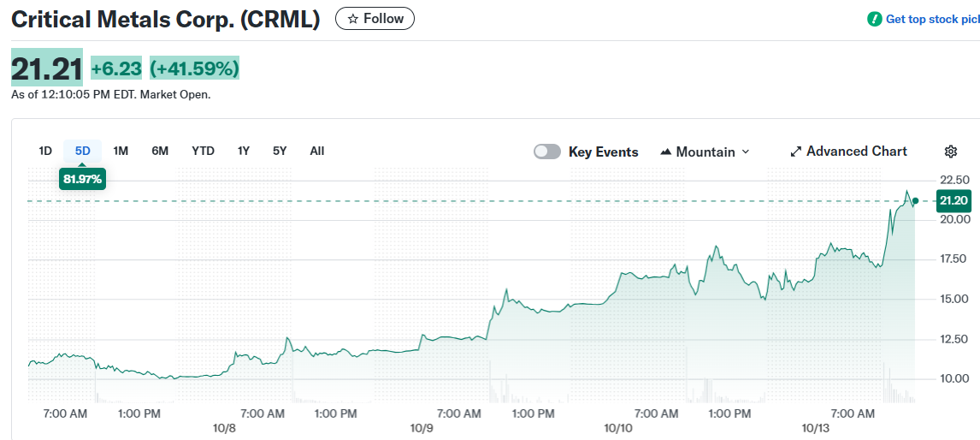Click the Mountain chart type icon
This screenshot has width=980, height=440.
click(666, 152)
